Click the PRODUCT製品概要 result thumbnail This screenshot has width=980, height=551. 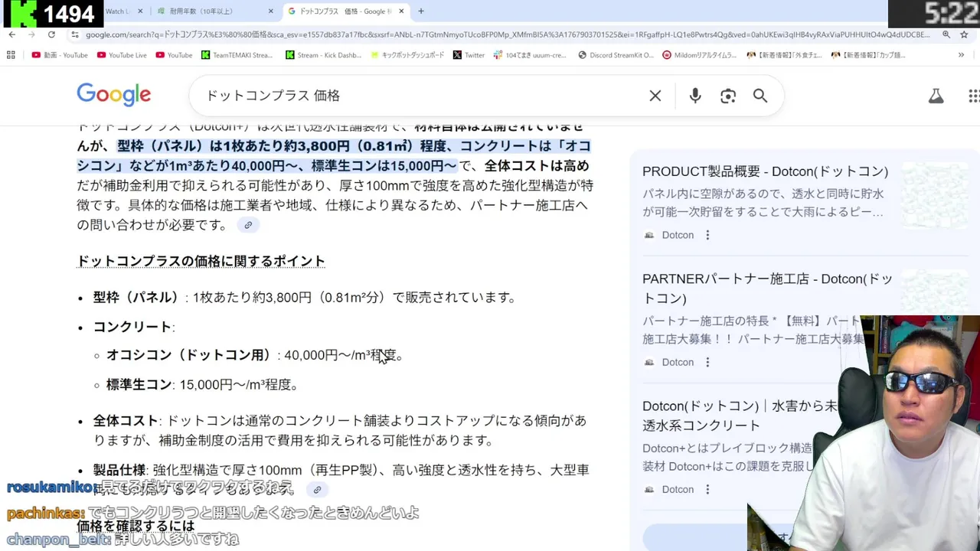point(934,195)
